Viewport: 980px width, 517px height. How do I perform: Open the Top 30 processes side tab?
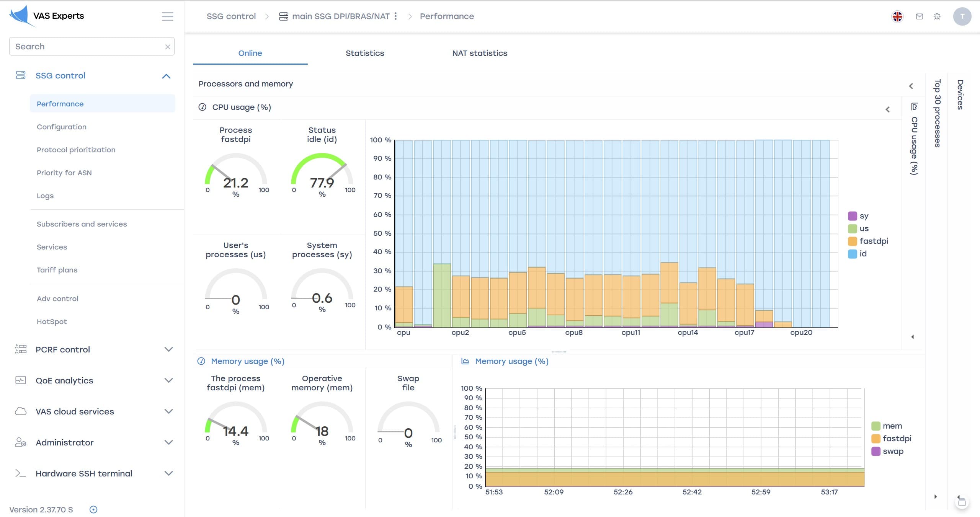coord(937,113)
